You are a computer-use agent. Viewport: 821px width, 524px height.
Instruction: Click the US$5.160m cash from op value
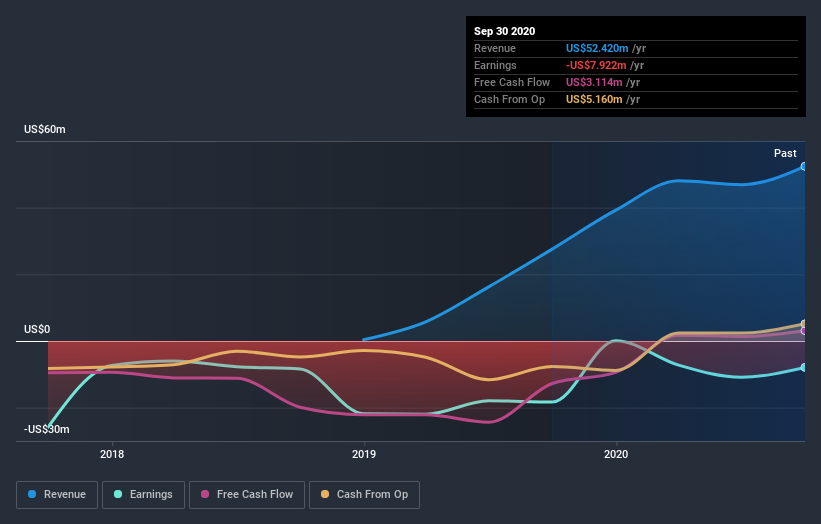point(594,99)
